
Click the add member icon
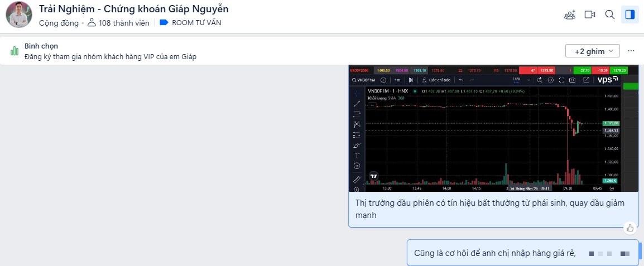(x=569, y=14)
